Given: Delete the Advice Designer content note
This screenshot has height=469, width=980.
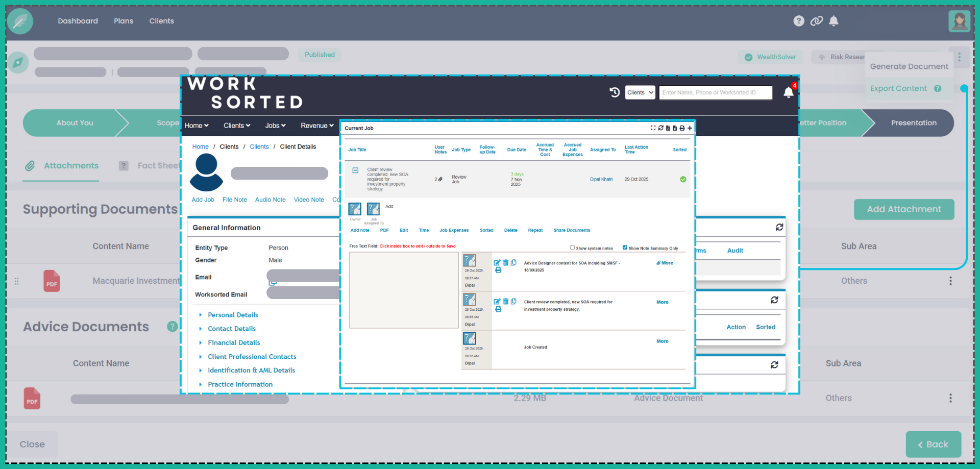Looking at the screenshot, I should pos(506,263).
